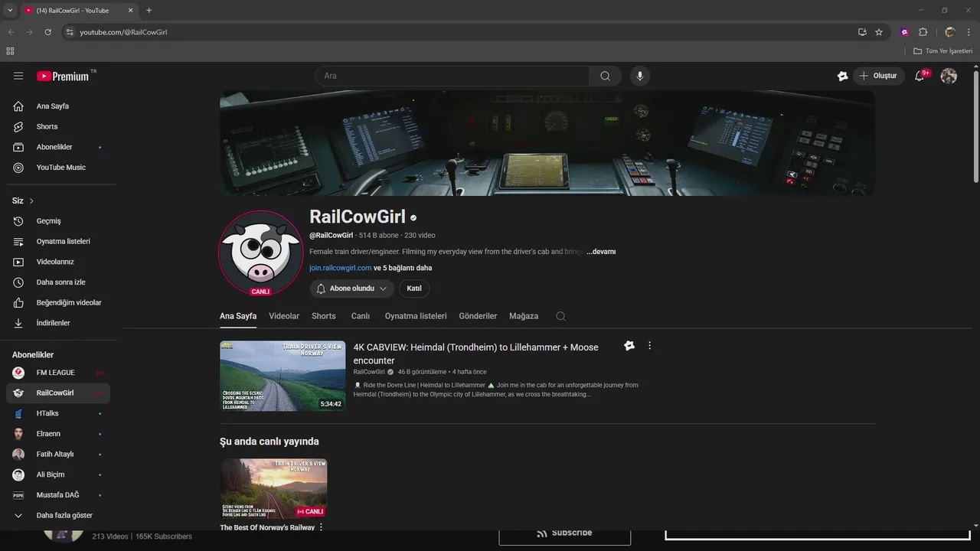Open the Oynatma listeleri channel tab
980x551 pixels.
[x=416, y=316]
